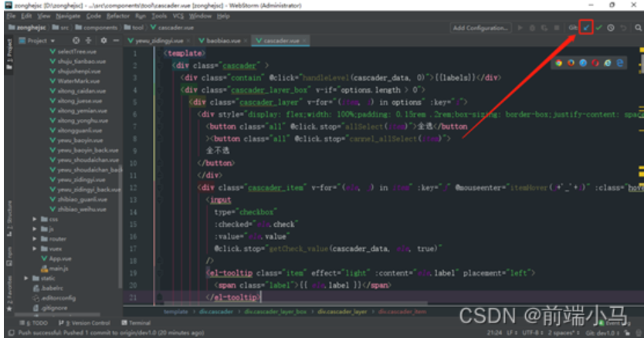This screenshot has height=338, width=644.
Task: Hide the Project panel with minus icon
Action: pos(116,41)
